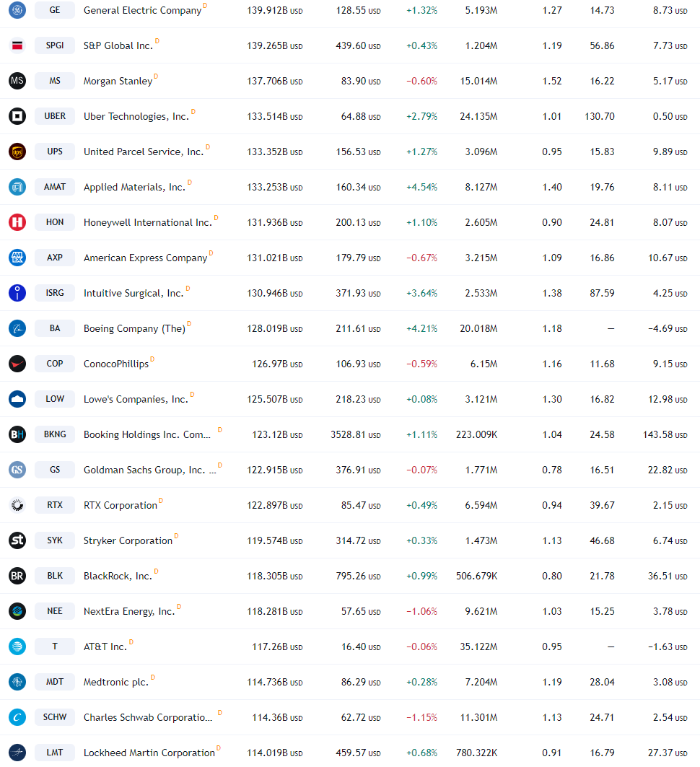
Task: Open RTX Corporation company link
Action: tap(121, 505)
